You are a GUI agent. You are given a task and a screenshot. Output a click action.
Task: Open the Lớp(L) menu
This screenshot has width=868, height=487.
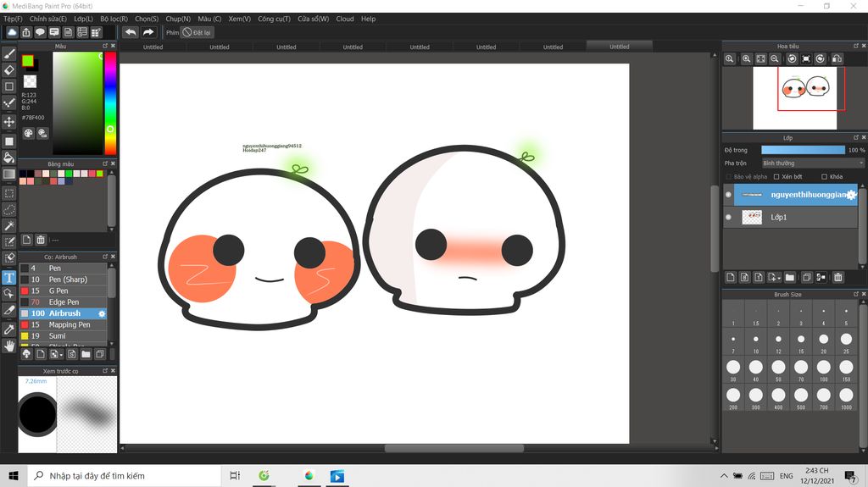pyautogui.click(x=84, y=19)
